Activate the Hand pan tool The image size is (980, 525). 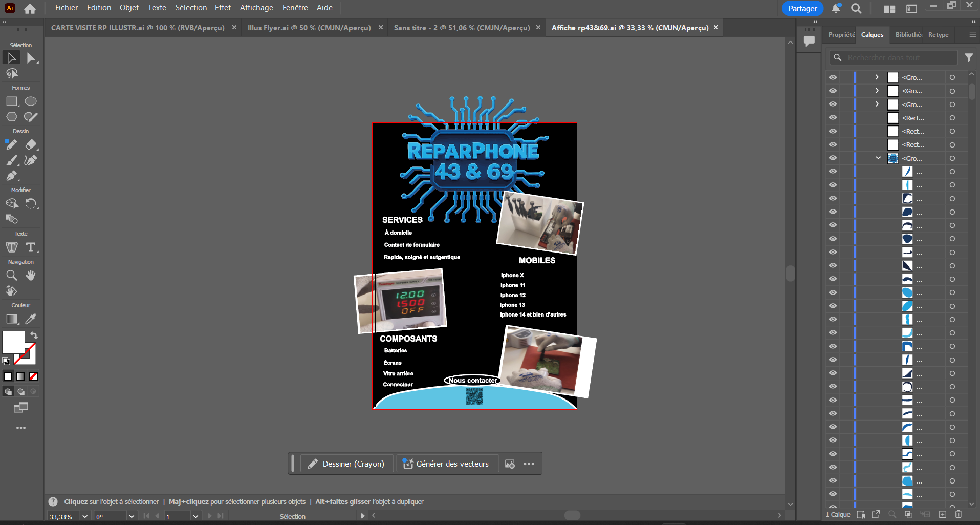[31, 276]
